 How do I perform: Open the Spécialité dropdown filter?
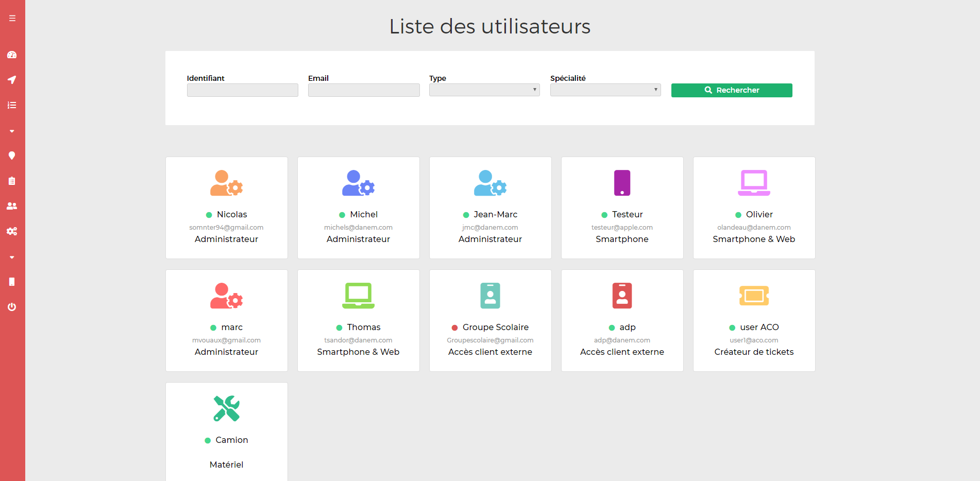click(x=605, y=90)
